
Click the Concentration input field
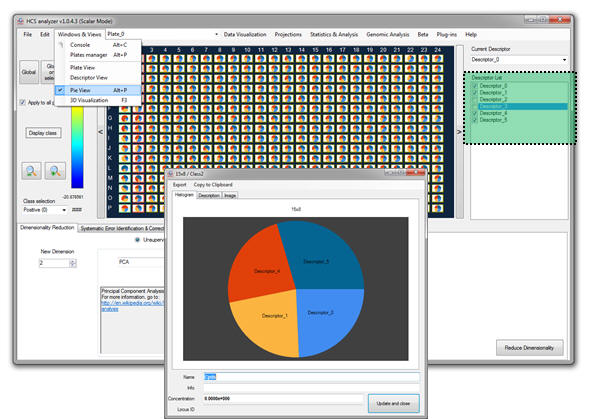(283, 398)
